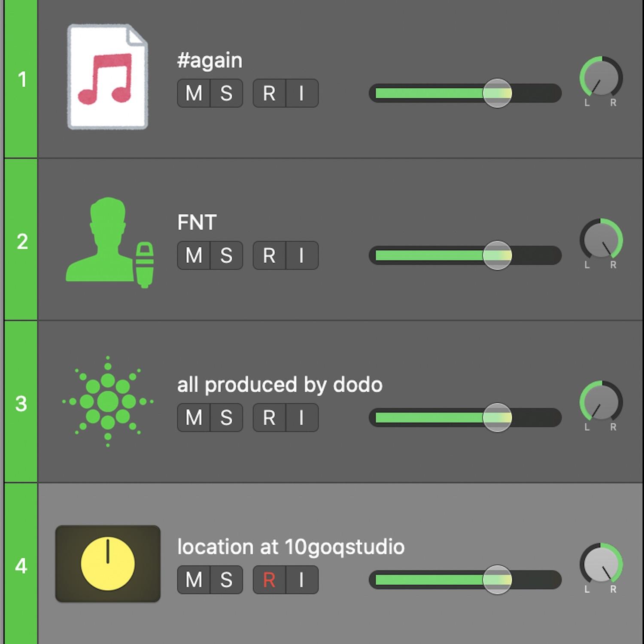Image resolution: width=644 pixels, height=644 pixels.
Task: Select the all produced by dodo track name
Action: pos(279,385)
